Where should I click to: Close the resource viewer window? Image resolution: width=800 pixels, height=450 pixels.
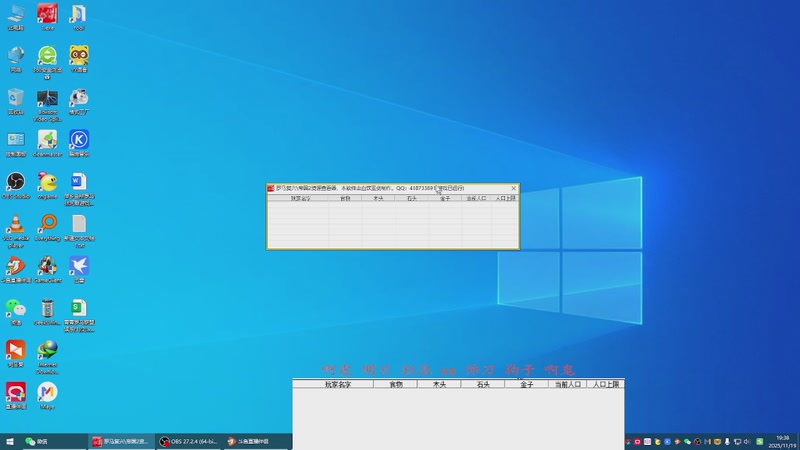tap(513, 188)
